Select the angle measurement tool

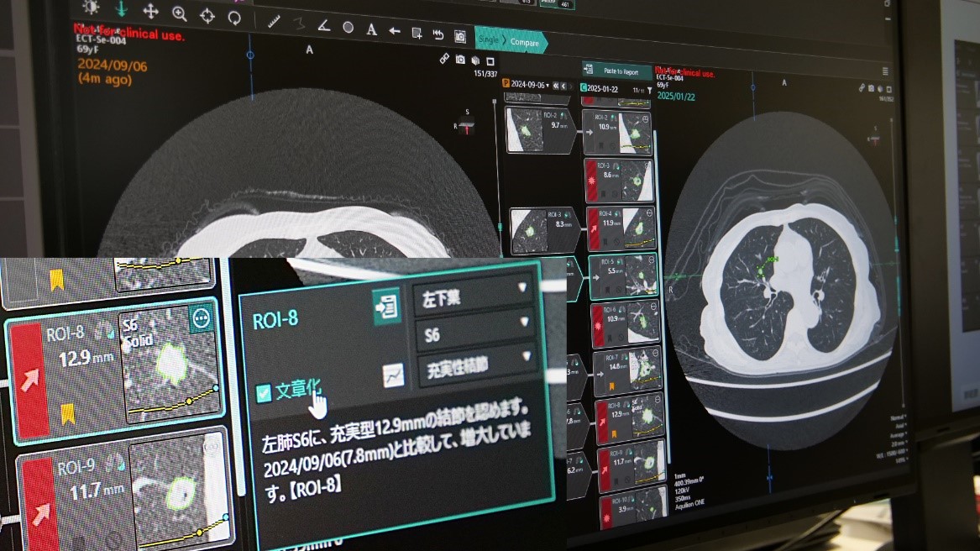click(x=323, y=26)
